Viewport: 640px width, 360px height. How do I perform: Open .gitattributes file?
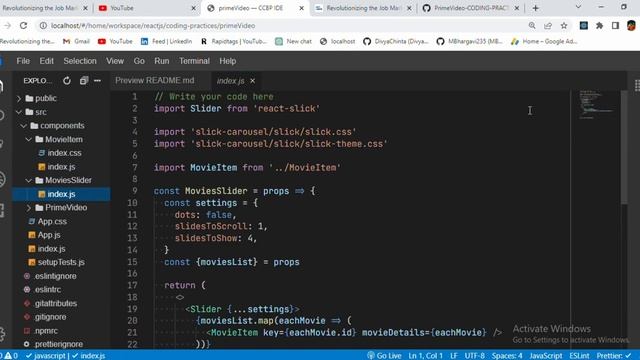click(61, 304)
